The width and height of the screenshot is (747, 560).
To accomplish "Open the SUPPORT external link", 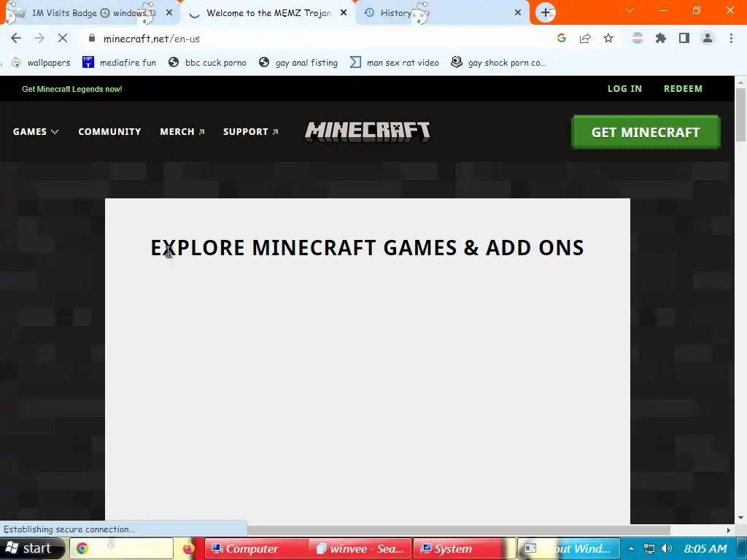I will [x=251, y=131].
